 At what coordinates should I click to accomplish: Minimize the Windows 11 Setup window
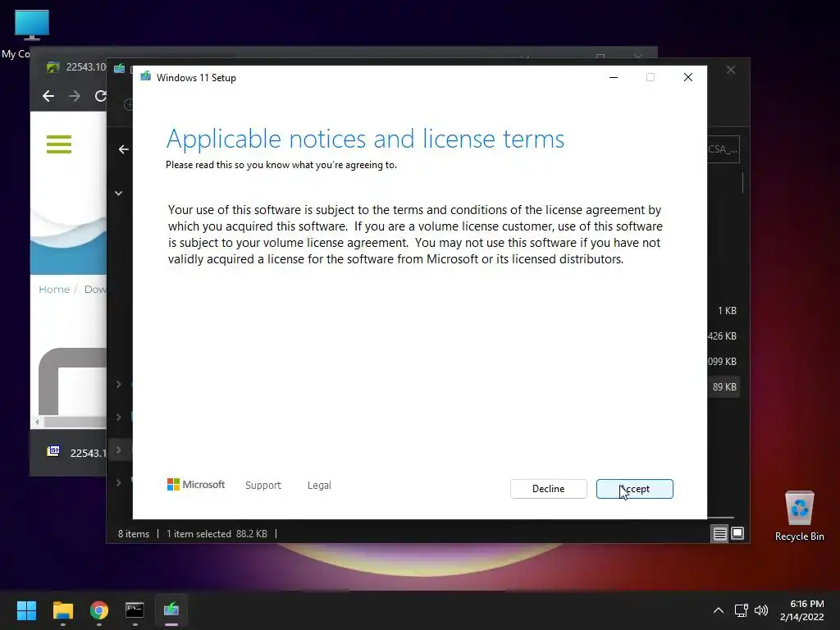[x=614, y=77]
